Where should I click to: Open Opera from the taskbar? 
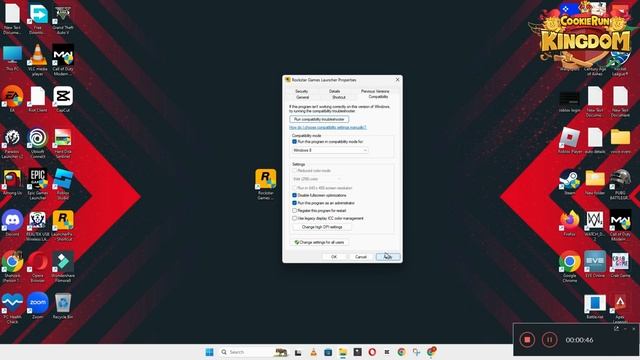click(372, 352)
